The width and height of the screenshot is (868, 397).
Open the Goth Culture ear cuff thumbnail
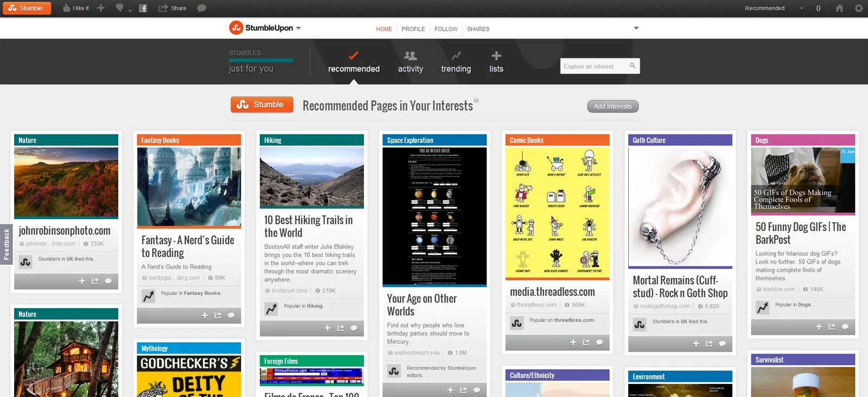680,208
